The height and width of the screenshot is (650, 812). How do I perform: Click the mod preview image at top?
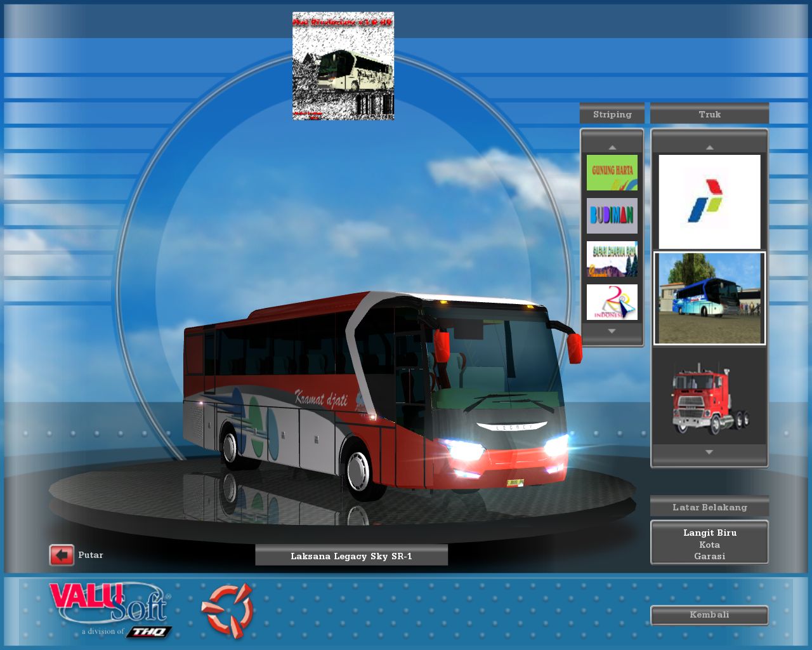point(343,66)
